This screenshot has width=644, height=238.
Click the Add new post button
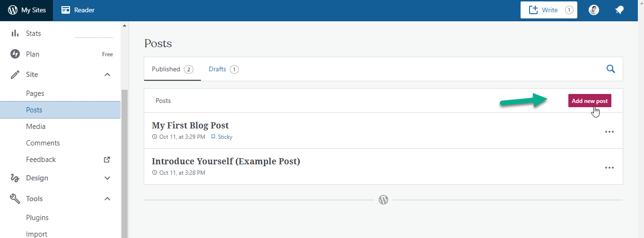[x=590, y=101]
